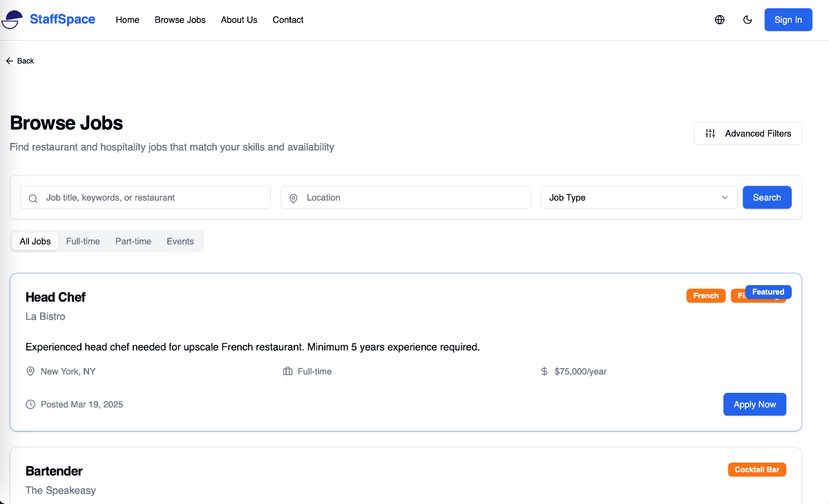Screen dimensions: 829x504
Task: Click the location pin icon in search
Action: pos(294,198)
